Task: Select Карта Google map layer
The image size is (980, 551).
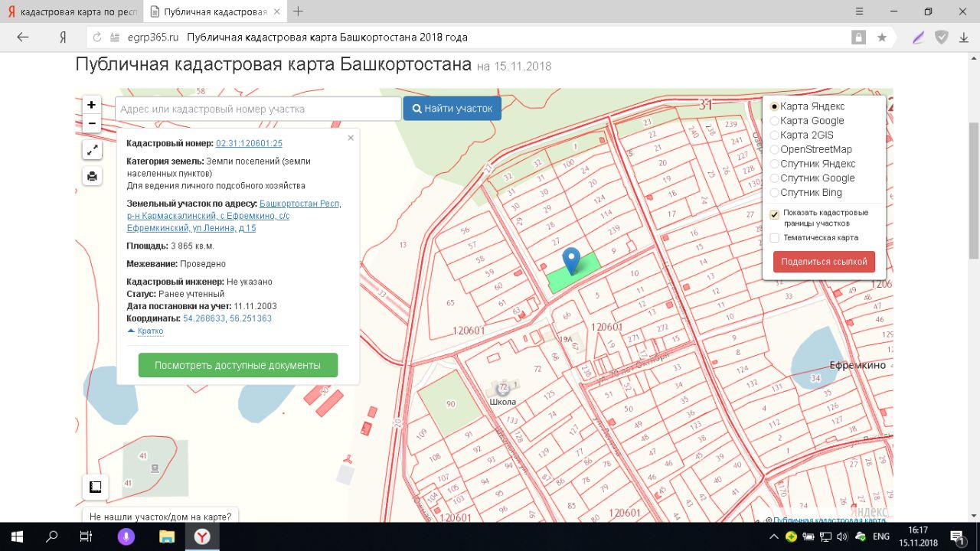Action: pyautogui.click(x=807, y=121)
